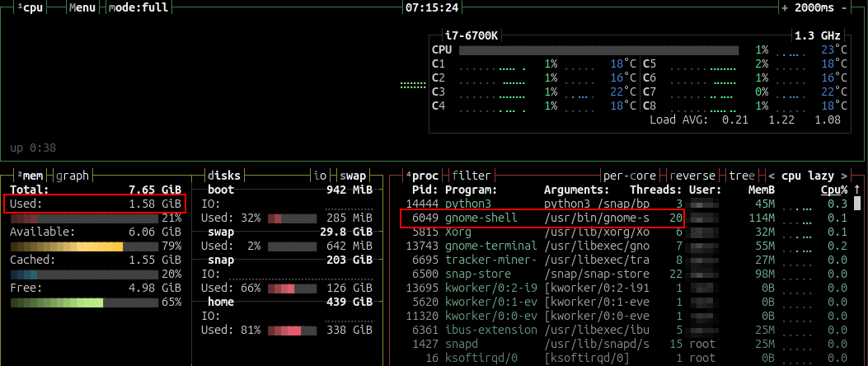Enable tree view for processes
The width and height of the screenshot is (868, 366).
741,176
